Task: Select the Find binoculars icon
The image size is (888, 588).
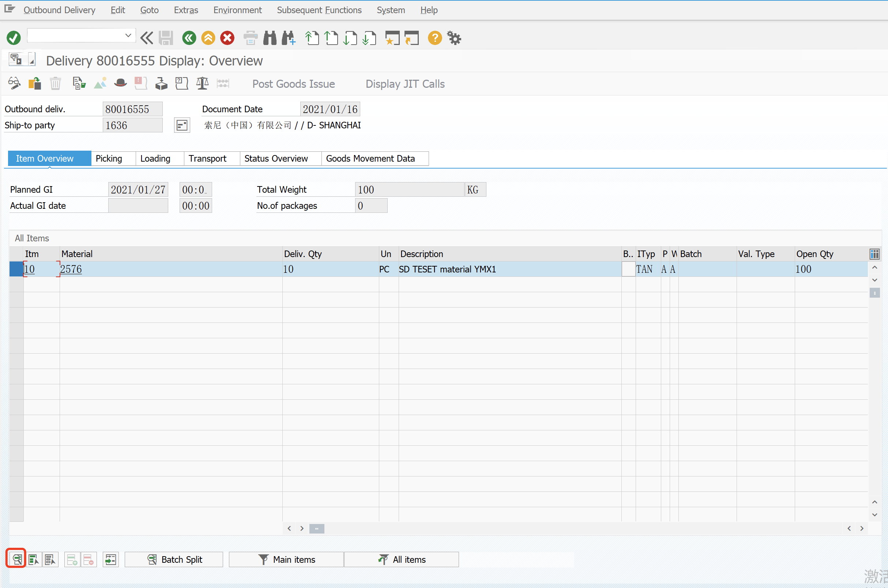Action: [270, 38]
